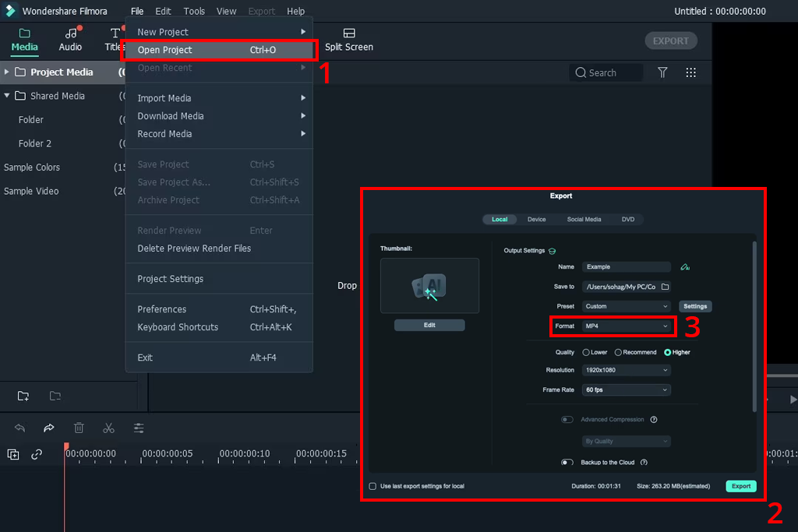Toggle the auto ripple link icon
Viewport: 798px width, 532px height.
point(37,454)
